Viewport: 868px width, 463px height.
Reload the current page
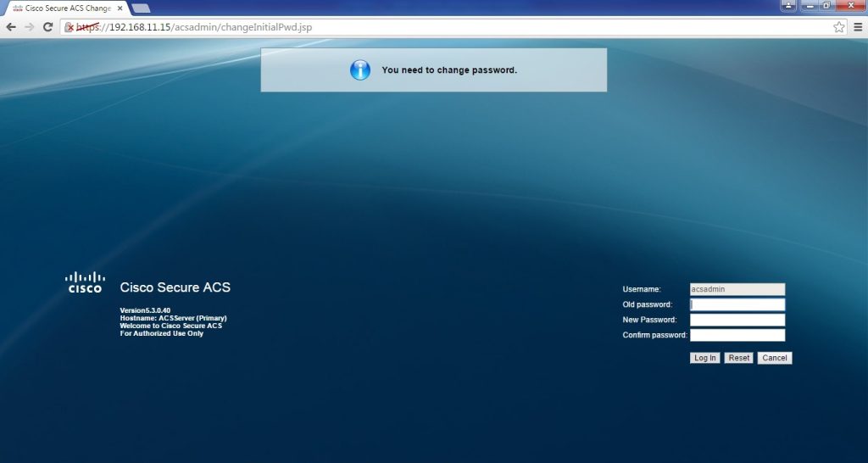[48, 27]
